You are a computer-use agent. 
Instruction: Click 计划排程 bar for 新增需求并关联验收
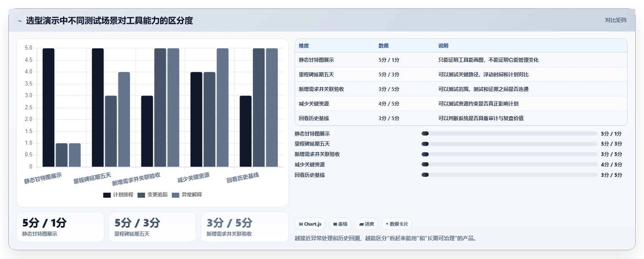point(147,131)
